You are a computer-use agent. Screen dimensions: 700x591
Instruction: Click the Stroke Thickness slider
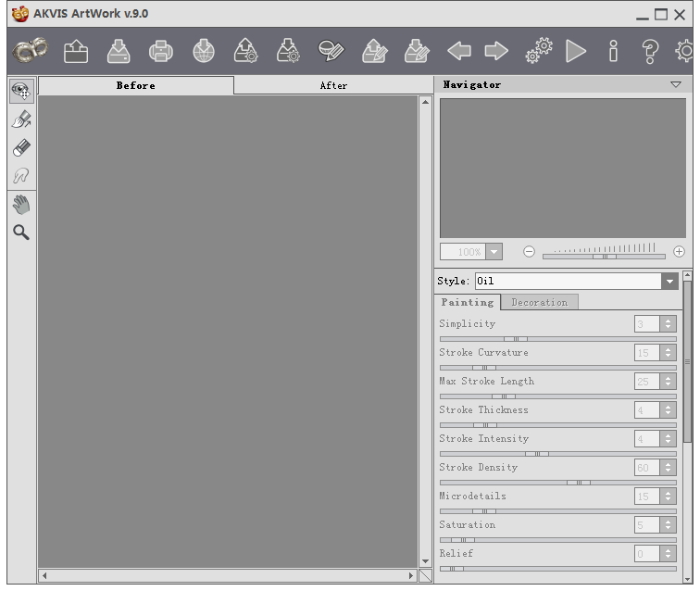[558, 425]
